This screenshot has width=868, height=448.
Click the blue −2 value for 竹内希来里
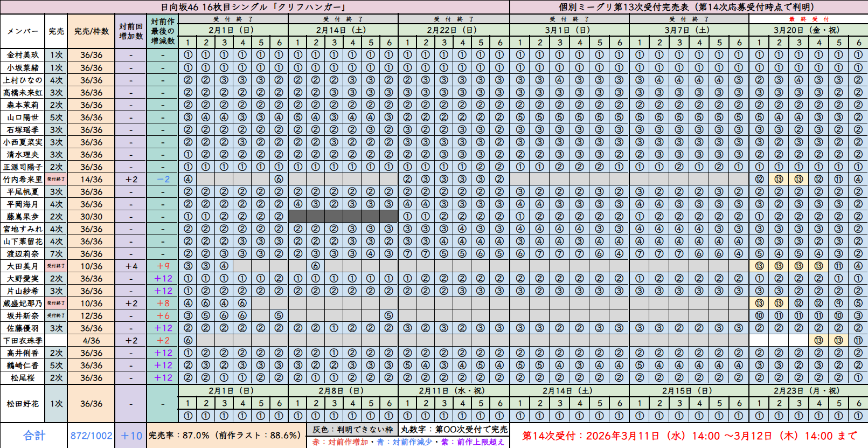click(x=163, y=180)
